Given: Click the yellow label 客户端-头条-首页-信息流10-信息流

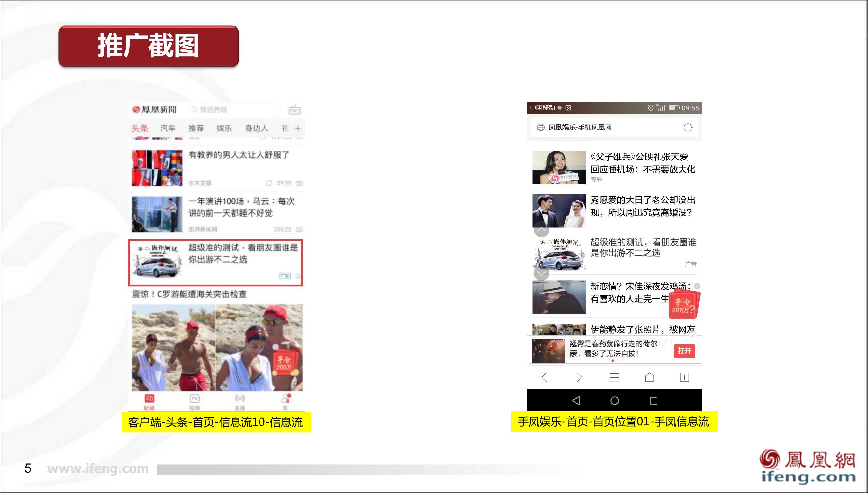Looking at the screenshot, I should pos(216,422).
